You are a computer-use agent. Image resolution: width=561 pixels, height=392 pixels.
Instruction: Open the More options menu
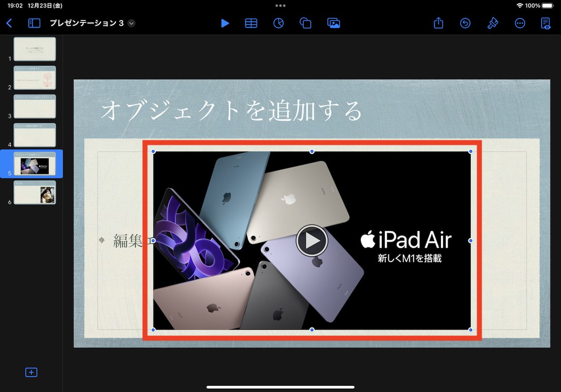[520, 23]
